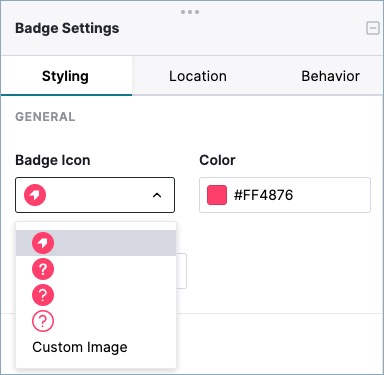Close the Badge Icon dropdown via chevron
Viewport: 384px width, 375px height.
(157, 195)
